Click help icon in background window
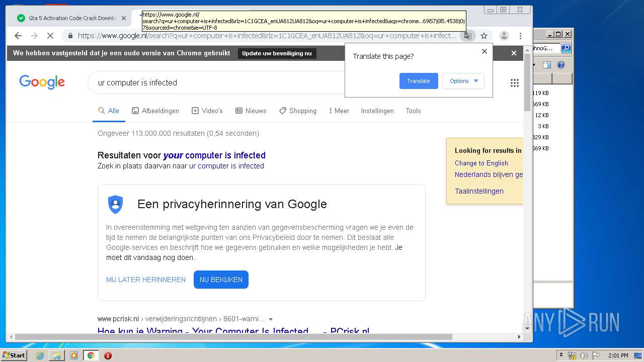644x362 pixels. [x=561, y=65]
